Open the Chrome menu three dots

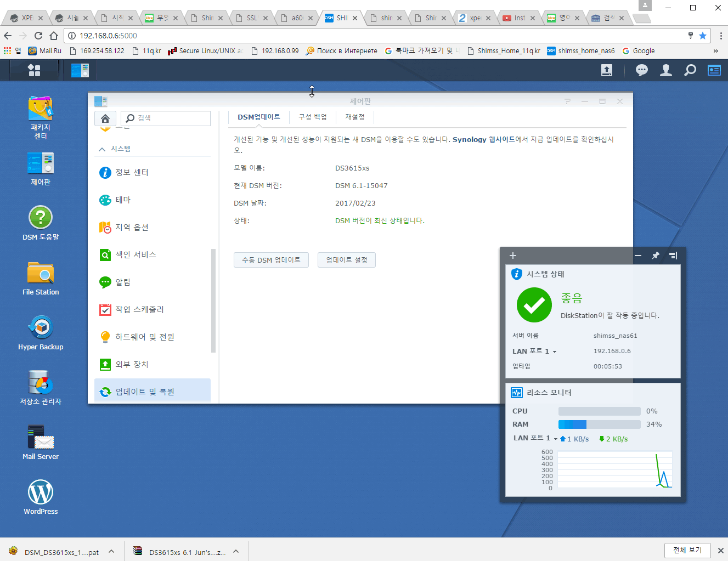click(x=720, y=36)
